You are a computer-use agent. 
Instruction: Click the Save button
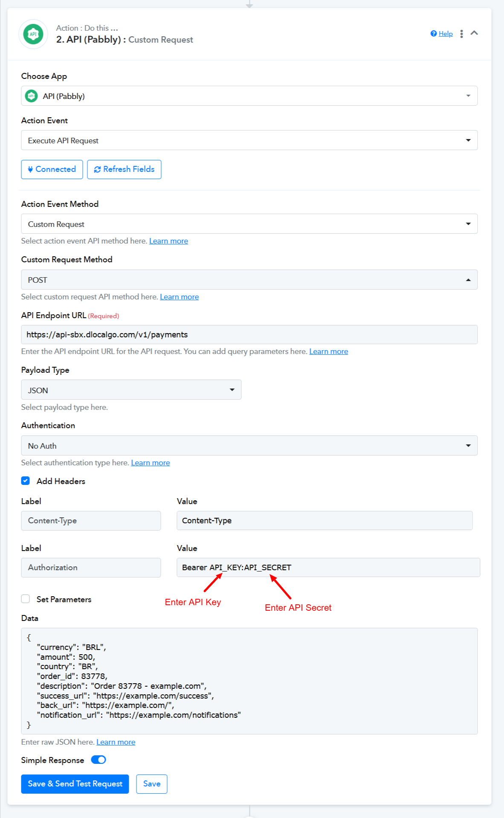tap(152, 784)
